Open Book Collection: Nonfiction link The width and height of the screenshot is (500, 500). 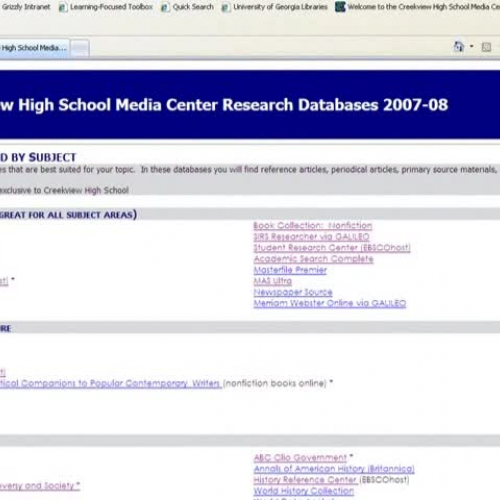coord(313,226)
